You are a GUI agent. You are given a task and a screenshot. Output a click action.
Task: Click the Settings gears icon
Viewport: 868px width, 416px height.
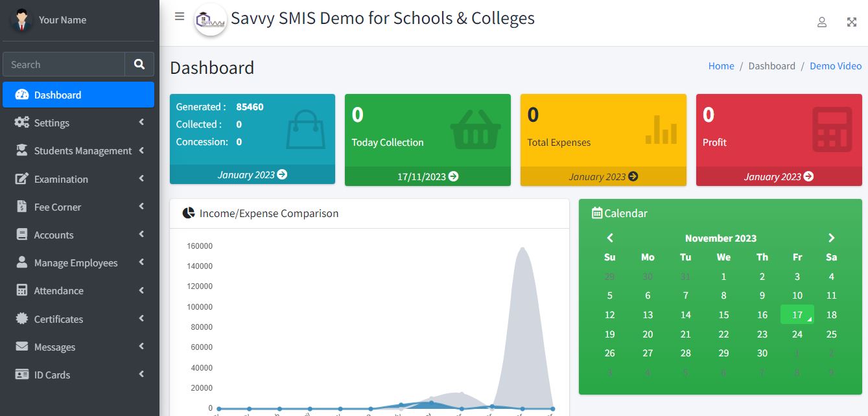tap(21, 122)
